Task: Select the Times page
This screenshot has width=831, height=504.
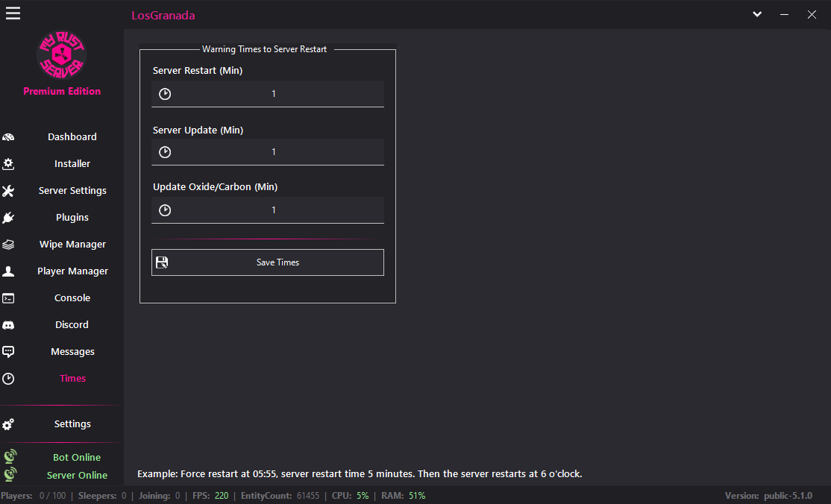Action: (72, 379)
